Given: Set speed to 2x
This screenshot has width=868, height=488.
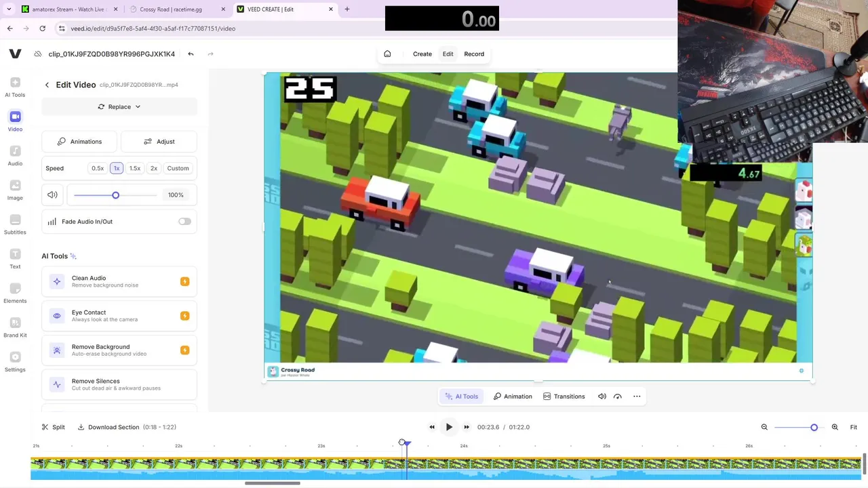Looking at the screenshot, I should [154, 168].
